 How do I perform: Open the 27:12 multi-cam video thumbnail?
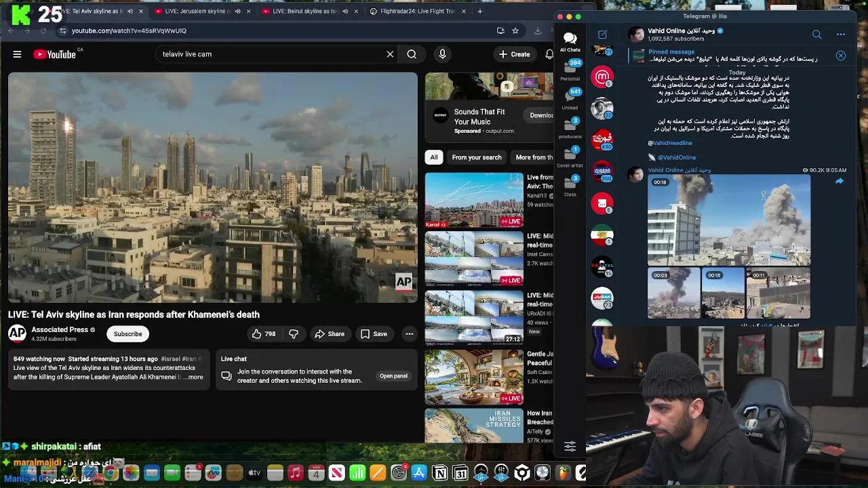pos(474,318)
